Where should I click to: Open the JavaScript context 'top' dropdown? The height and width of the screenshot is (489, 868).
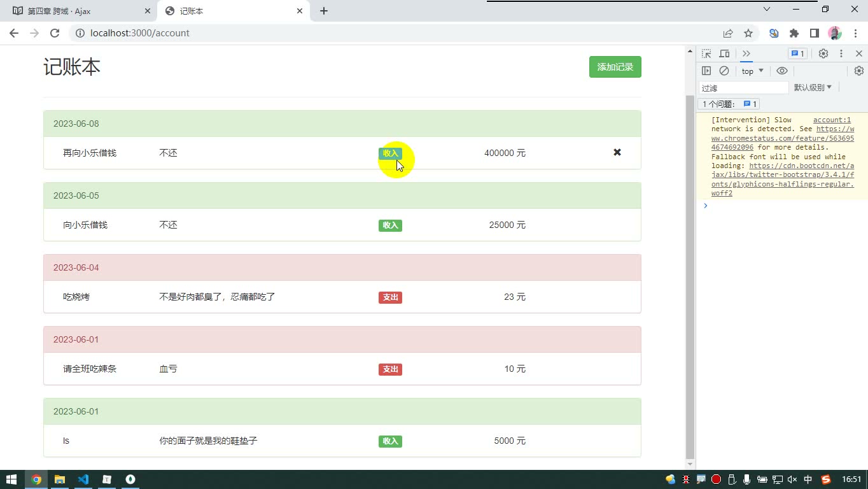(x=752, y=71)
